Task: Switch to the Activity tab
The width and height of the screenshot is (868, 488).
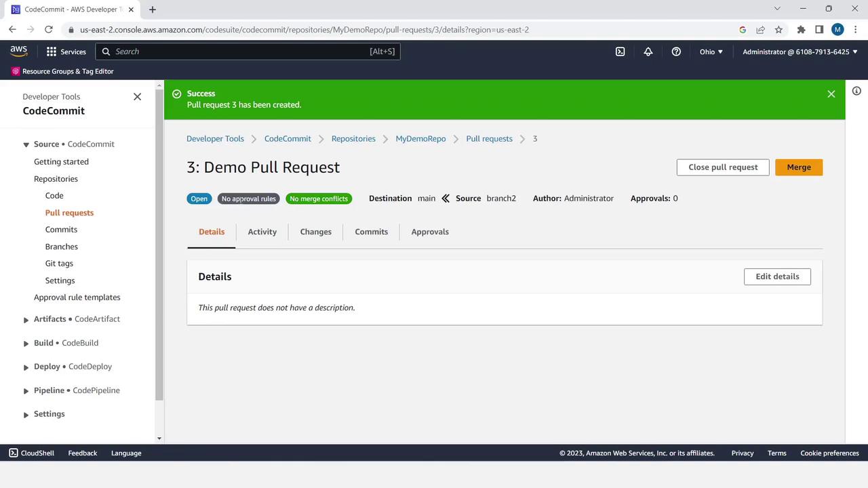Action: [x=262, y=232]
